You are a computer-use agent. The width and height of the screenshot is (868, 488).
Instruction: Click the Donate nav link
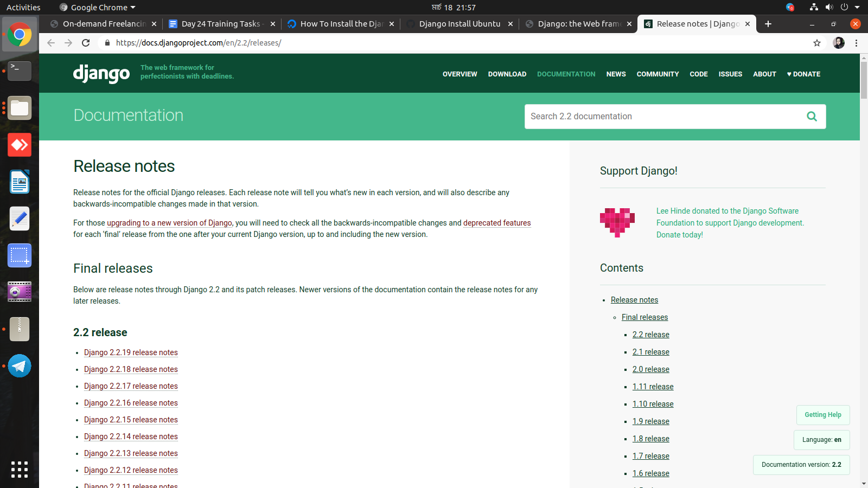tap(803, 74)
